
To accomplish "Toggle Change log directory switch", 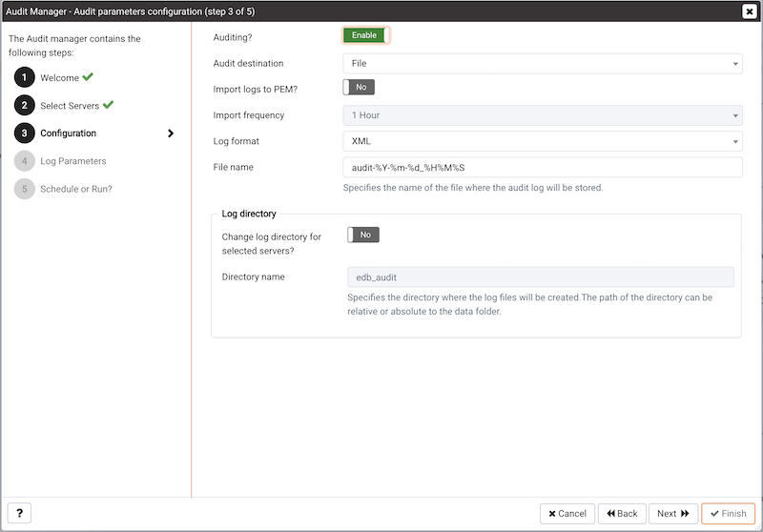I will pyautogui.click(x=363, y=235).
